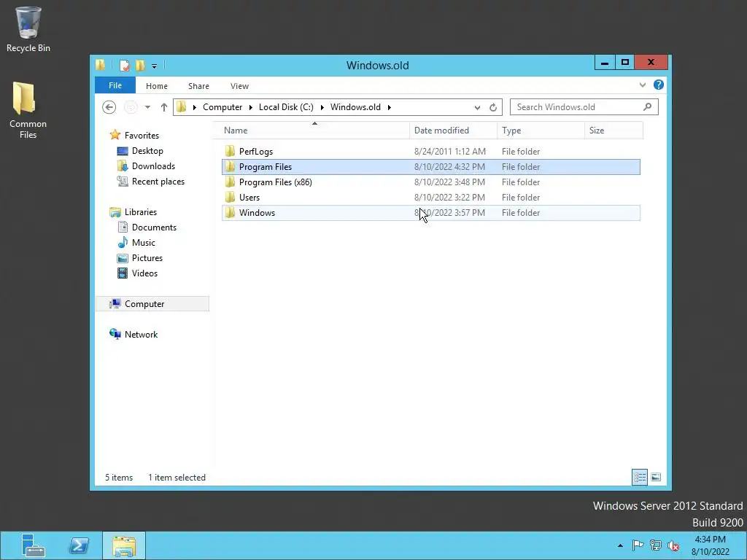The height and width of the screenshot is (560, 747).
Task: Open Libraries in navigation pane
Action: pyautogui.click(x=141, y=212)
